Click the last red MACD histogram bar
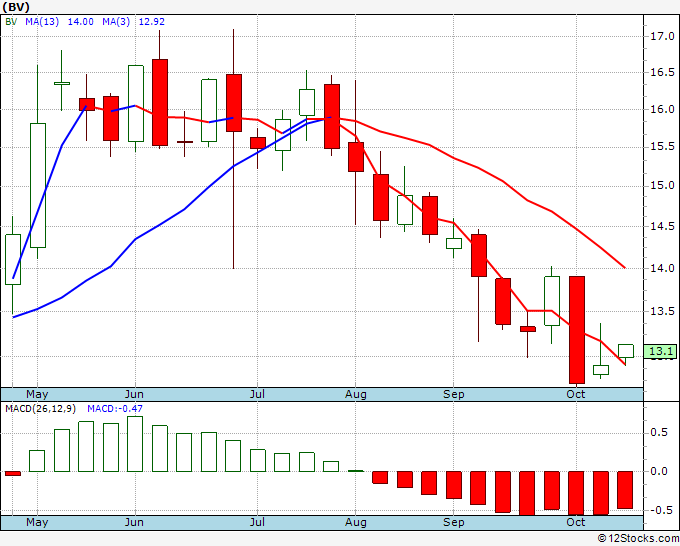Screen dimensions: 680x546 [x=625, y=490]
